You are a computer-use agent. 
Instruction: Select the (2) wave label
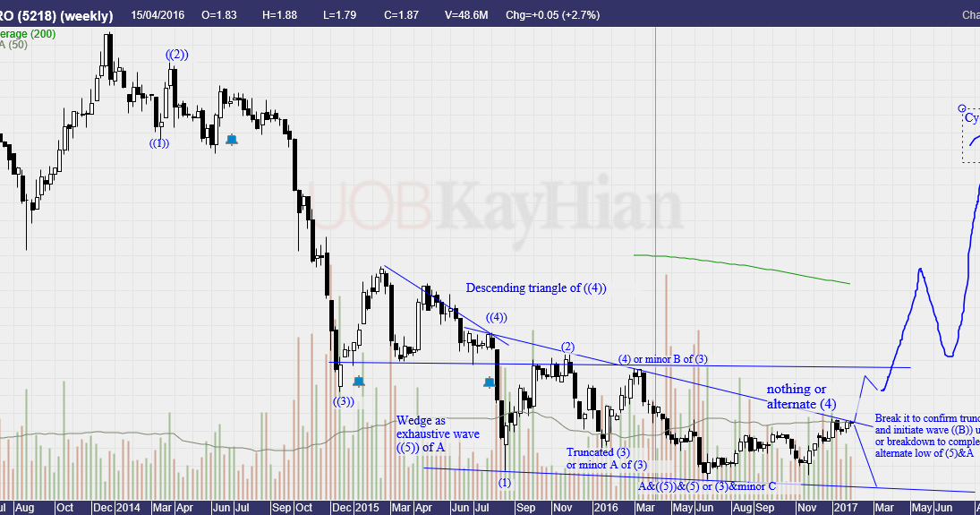point(567,348)
